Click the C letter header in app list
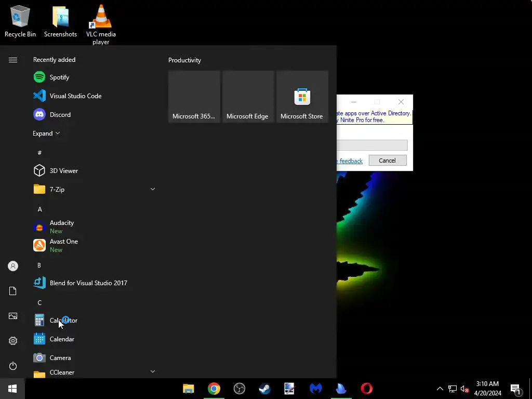The width and height of the screenshot is (532, 399). tap(39, 303)
